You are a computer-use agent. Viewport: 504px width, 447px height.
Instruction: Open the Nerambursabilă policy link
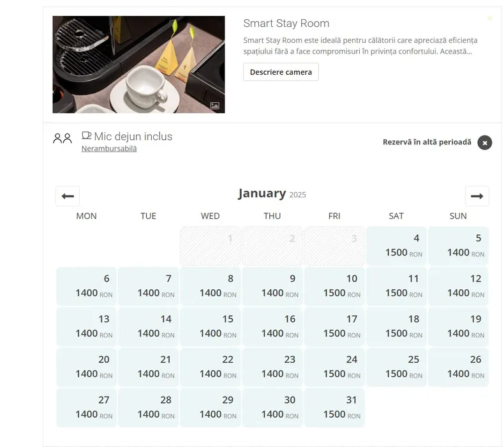click(109, 149)
